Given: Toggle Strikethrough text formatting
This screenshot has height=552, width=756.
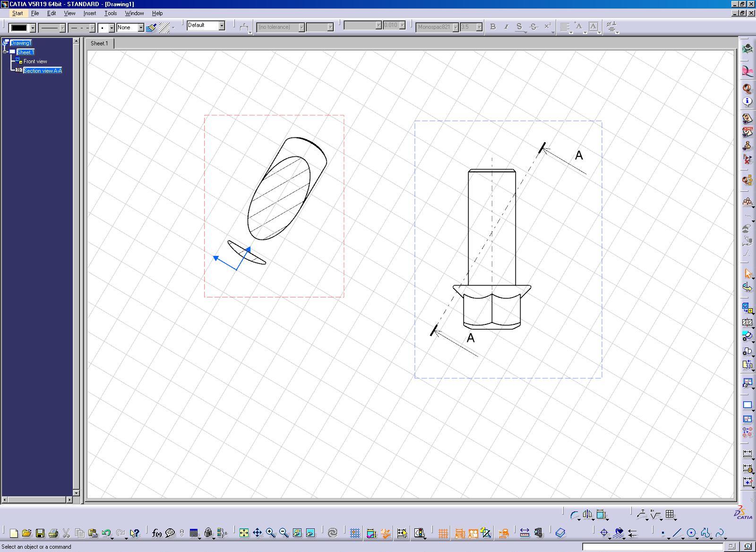Looking at the screenshot, I should pyautogui.click(x=533, y=27).
